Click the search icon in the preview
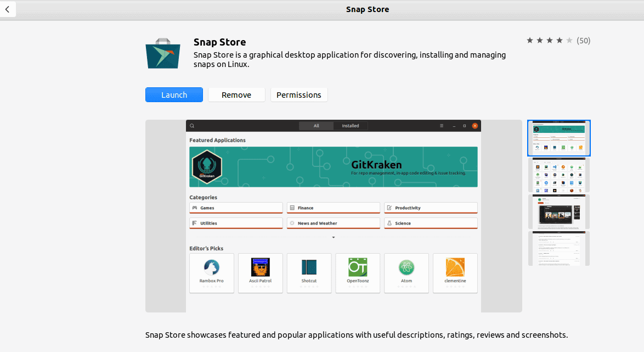The image size is (644, 352). tap(192, 126)
